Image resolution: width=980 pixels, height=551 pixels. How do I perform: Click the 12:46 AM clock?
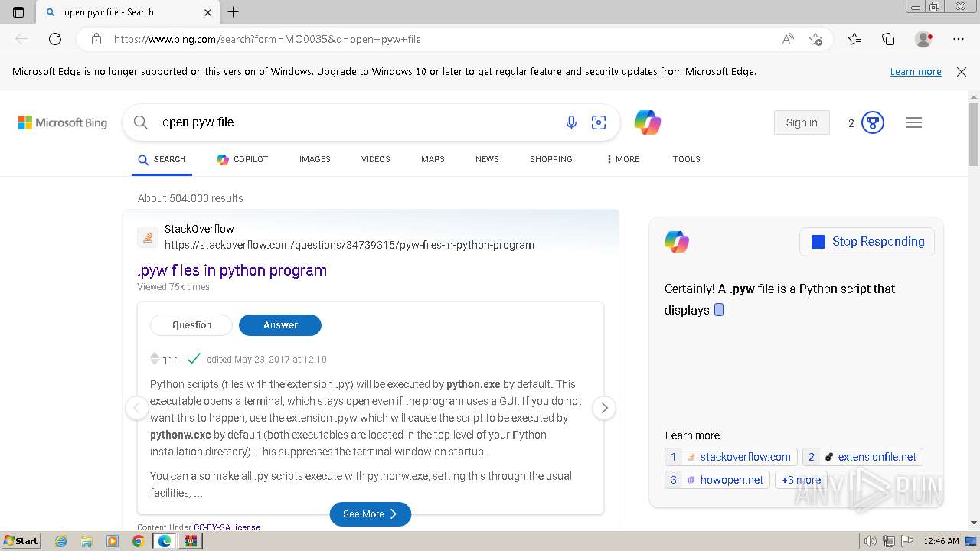[x=941, y=541]
